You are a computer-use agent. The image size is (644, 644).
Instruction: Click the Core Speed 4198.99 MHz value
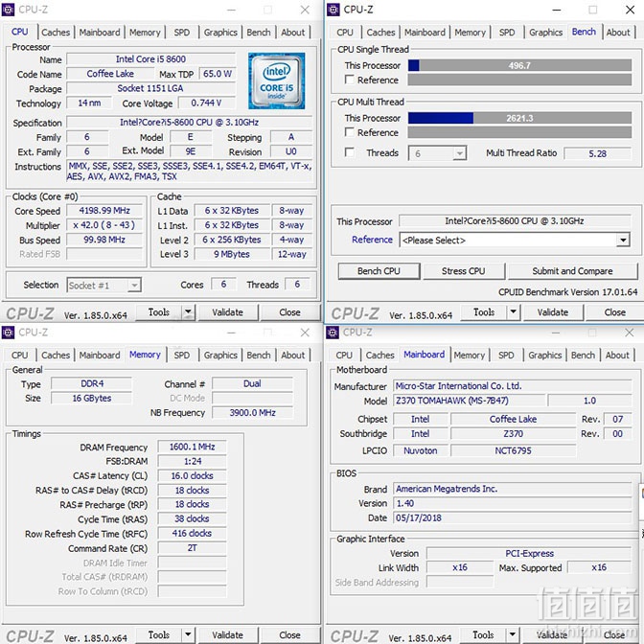104,211
